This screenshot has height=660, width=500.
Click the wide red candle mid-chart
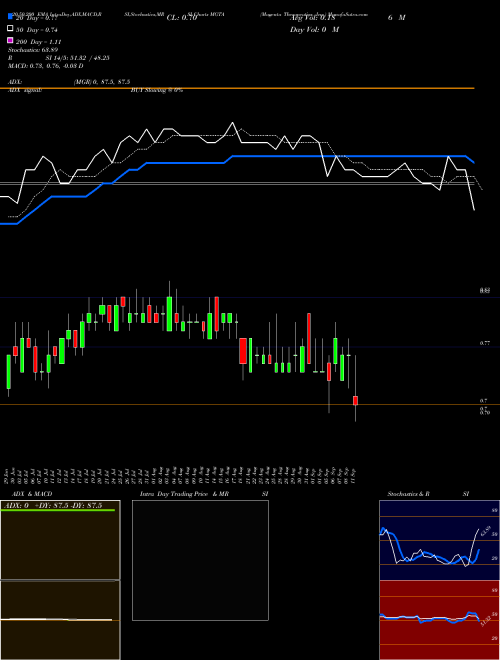243,351
